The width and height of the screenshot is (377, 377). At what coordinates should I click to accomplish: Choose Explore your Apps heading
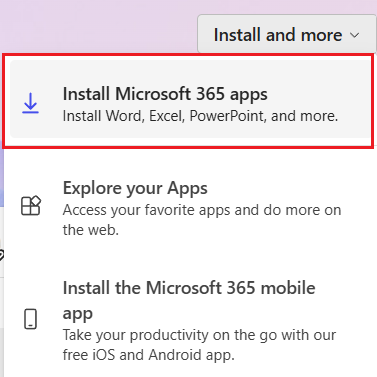(x=135, y=188)
